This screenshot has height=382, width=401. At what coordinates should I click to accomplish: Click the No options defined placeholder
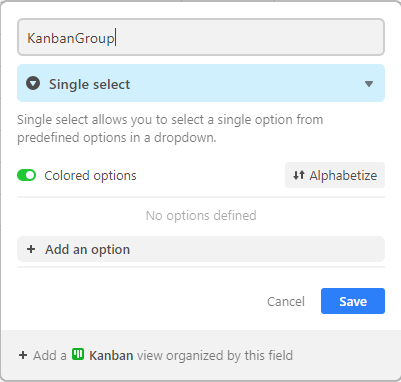pos(201,216)
